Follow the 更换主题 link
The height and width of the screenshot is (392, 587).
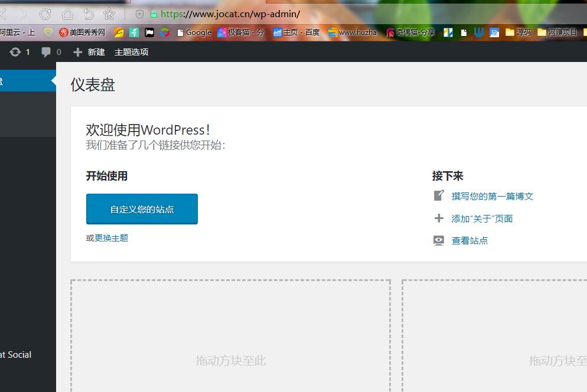[x=111, y=238]
